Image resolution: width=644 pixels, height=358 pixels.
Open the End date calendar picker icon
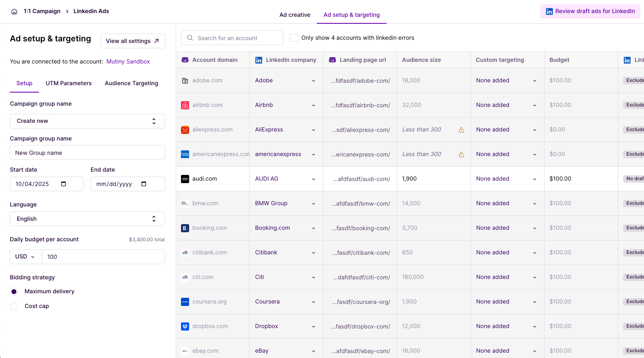click(x=144, y=184)
